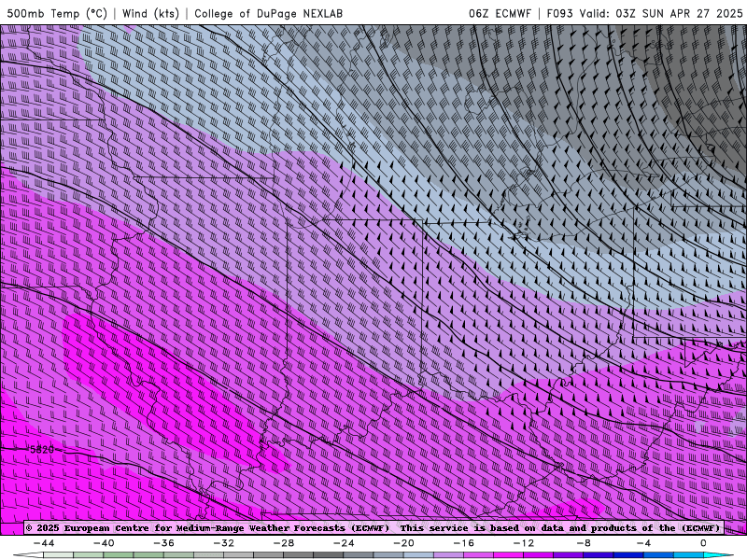Screen dimensions: 747x560
Task: Click the ECMWF copyright notice banner
Action: pyautogui.click(x=373, y=528)
